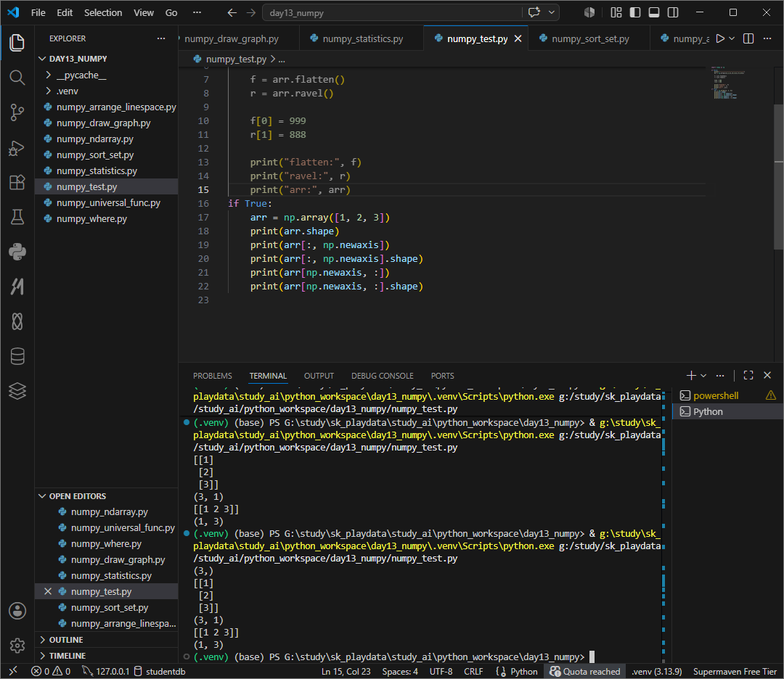Open editor More Actions ellipsis

(767, 38)
